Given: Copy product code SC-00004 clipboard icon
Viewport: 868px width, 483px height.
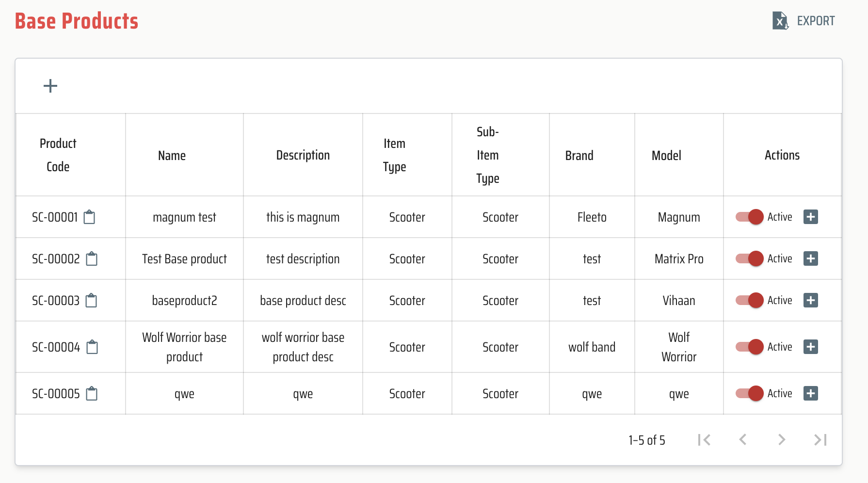Looking at the screenshot, I should 92,347.
